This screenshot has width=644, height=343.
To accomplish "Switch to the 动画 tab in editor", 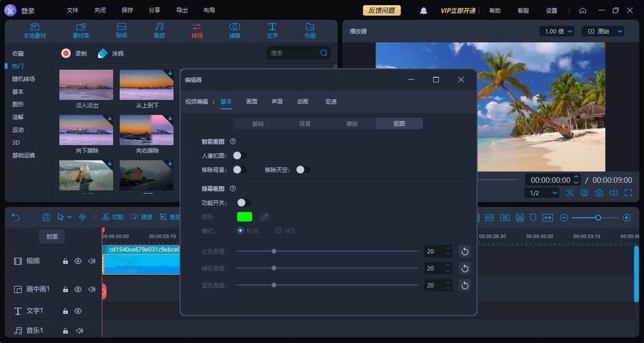I will tap(302, 102).
